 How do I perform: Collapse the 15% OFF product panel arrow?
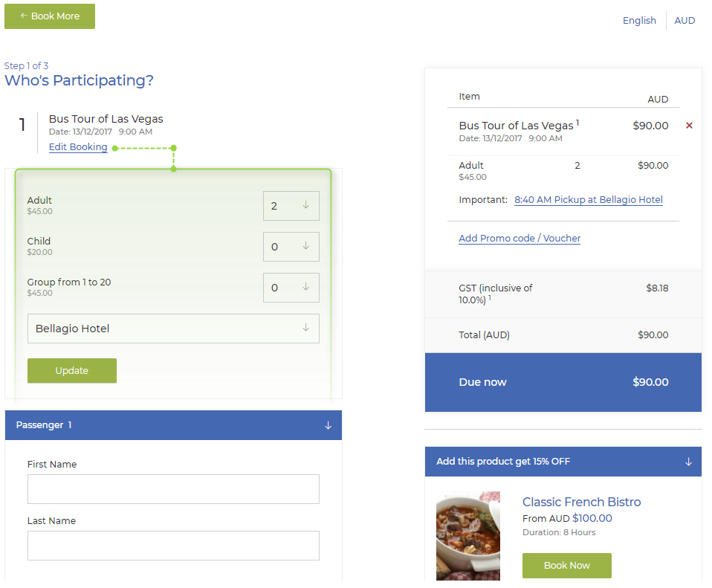[688, 462]
